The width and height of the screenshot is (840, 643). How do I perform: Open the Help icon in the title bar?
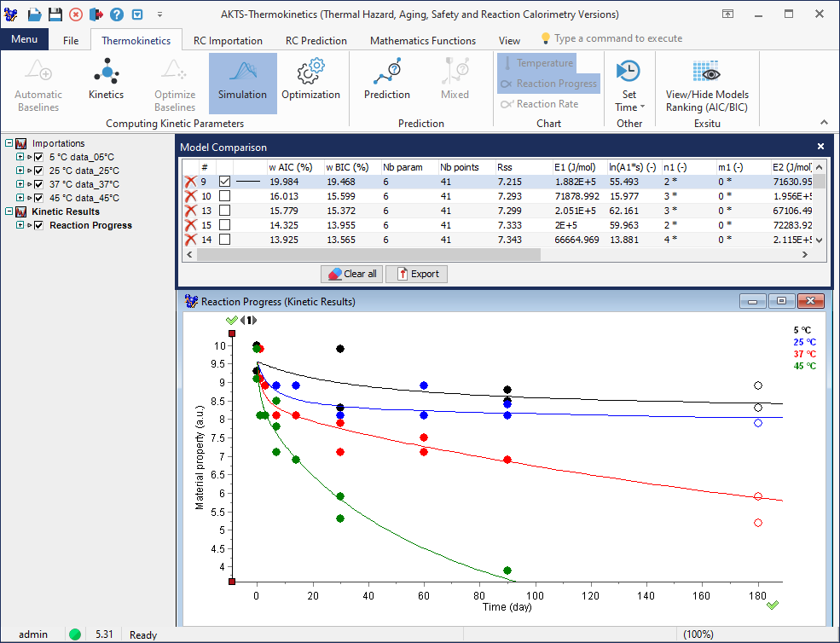[x=117, y=13]
